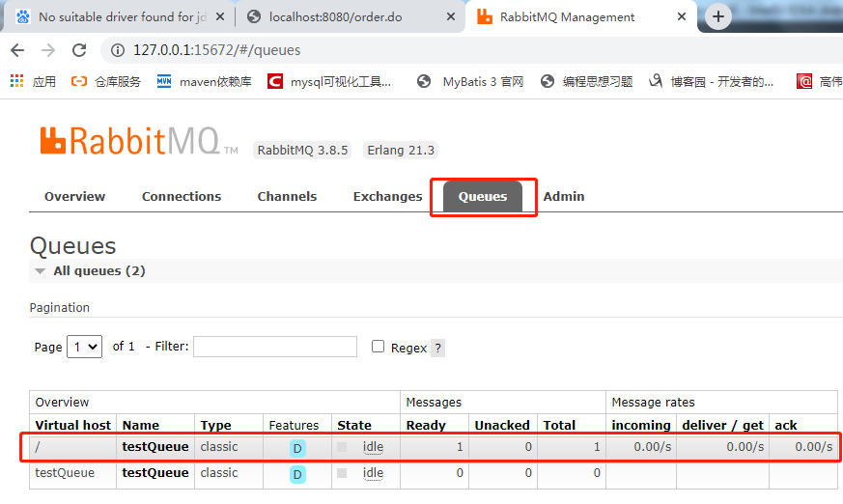Go to the Connections tab

[182, 197]
